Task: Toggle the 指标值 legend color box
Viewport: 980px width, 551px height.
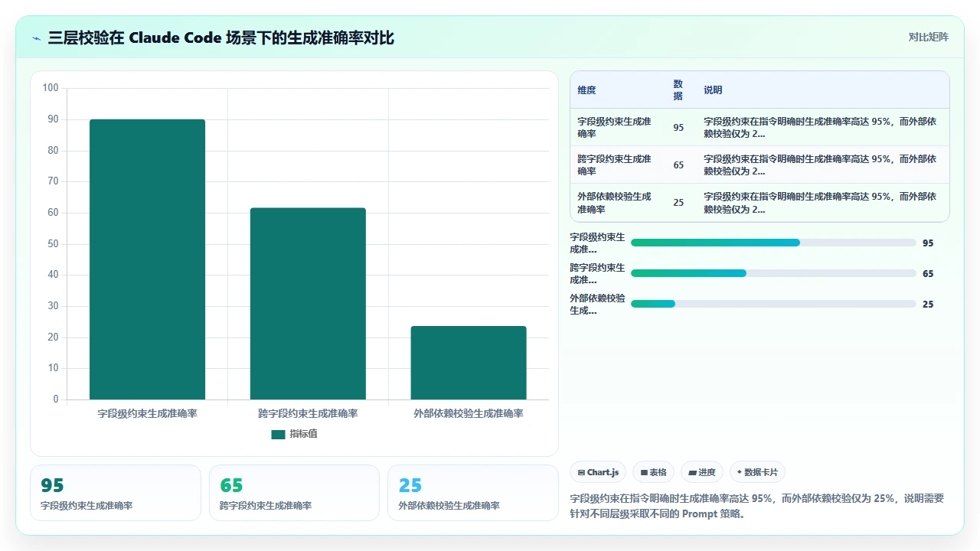Action: pyautogui.click(x=278, y=434)
